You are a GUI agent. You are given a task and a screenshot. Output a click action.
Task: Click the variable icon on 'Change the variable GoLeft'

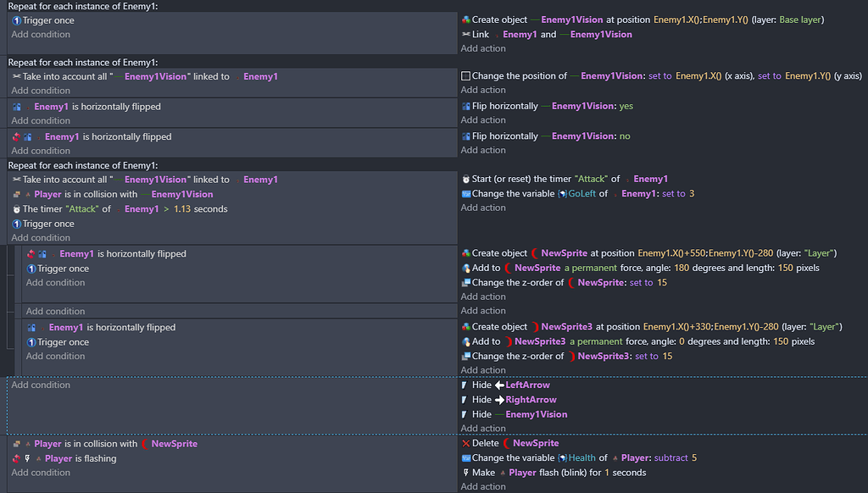[x=466, y=194]
